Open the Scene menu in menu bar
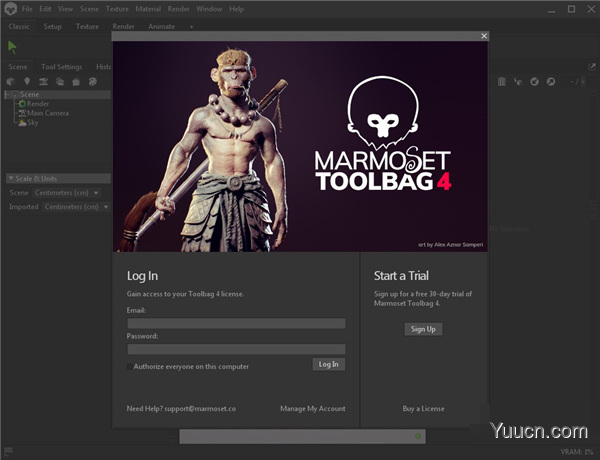Viewport: 600px width, 460px height. 89,9
